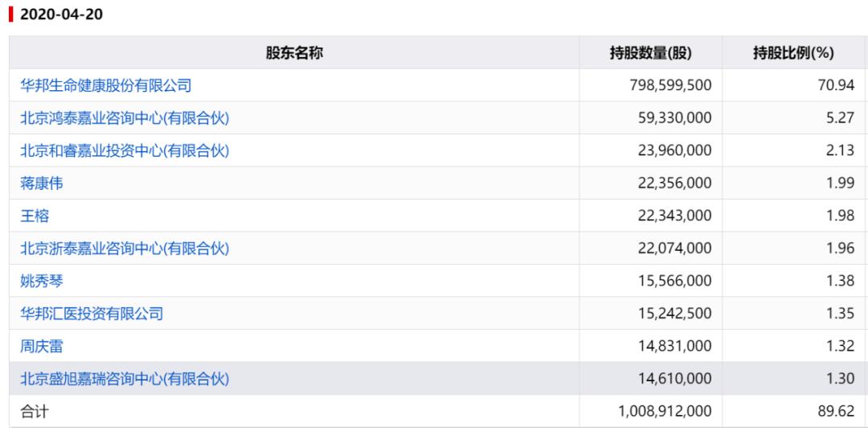This screenshot has width=868, height=428.
Task: Click the 北京鸿泰嘉业咨询中心(有限合伙) link
Action: [125, 117]
